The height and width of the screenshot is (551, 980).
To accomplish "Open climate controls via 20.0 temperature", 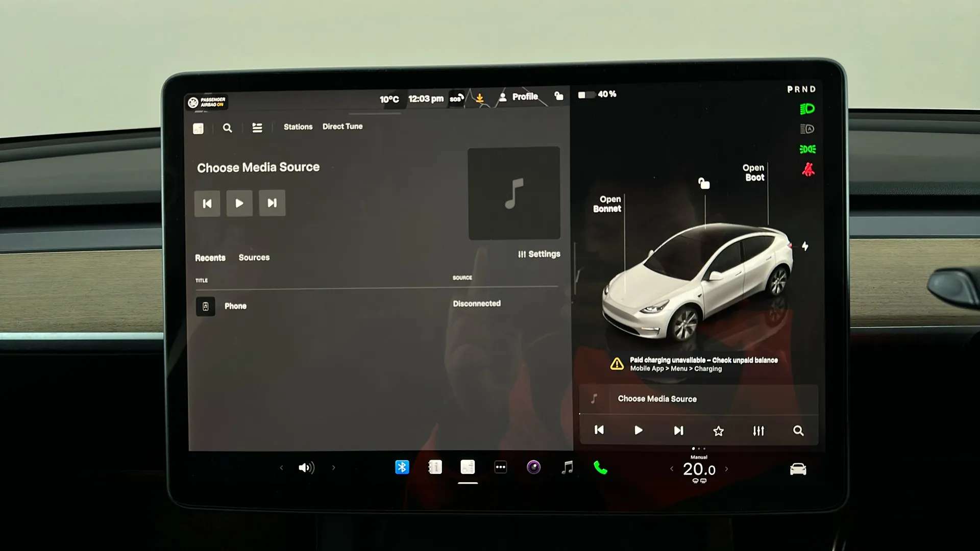I will click(699, 469).
